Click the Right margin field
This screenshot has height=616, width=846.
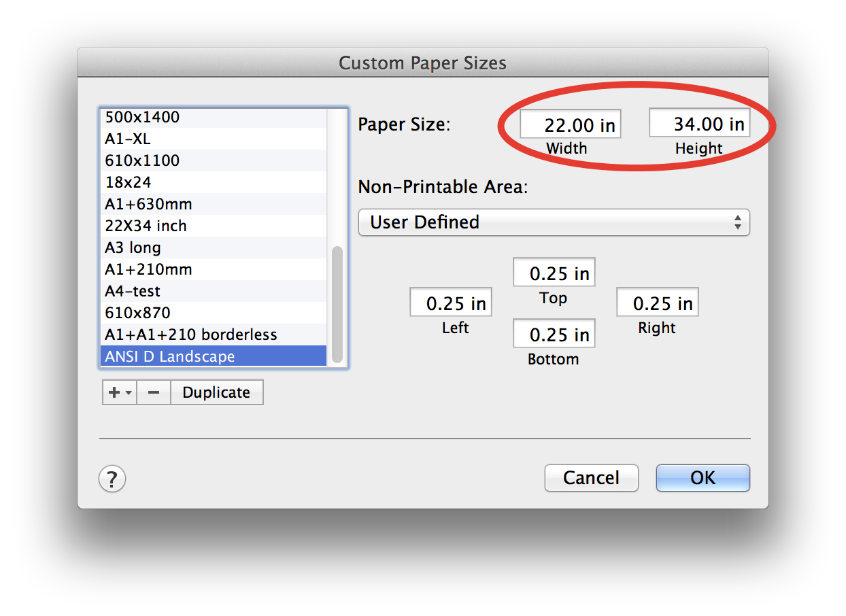coord(657,302)
